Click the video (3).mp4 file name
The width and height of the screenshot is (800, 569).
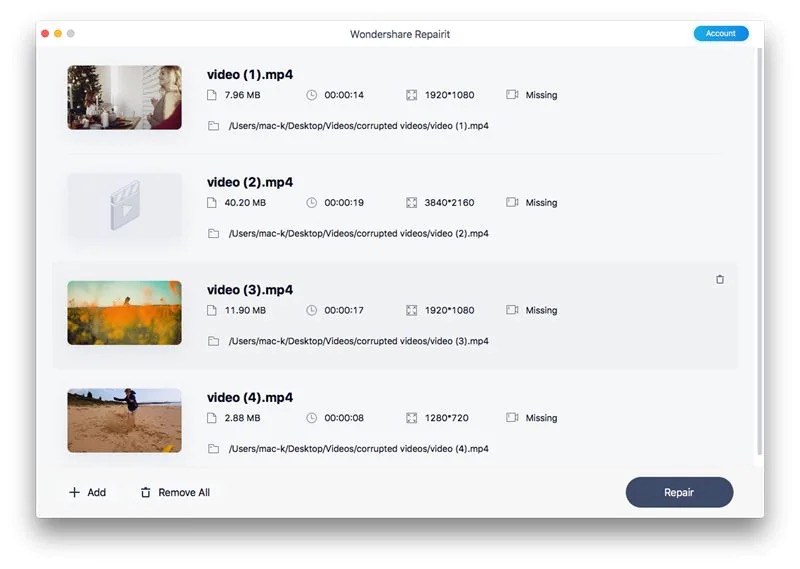click(250, 290)
